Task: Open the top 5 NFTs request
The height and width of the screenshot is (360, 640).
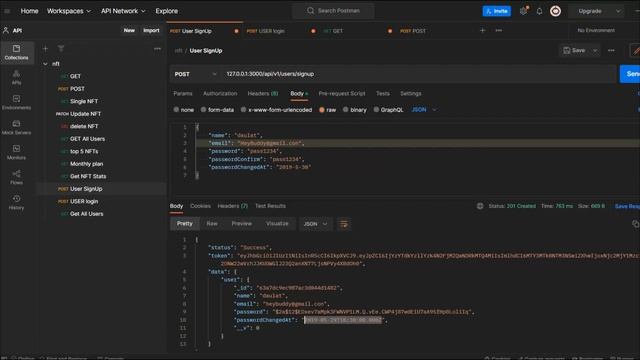Action: point(84,151)
